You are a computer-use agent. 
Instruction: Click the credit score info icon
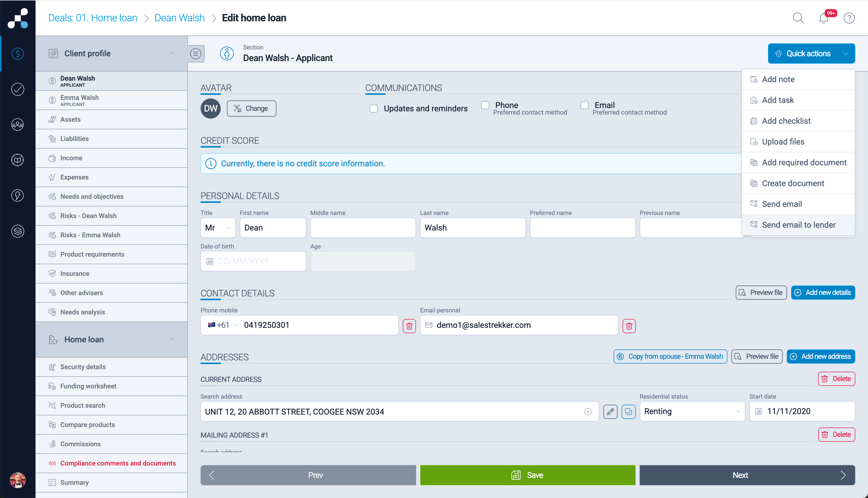coord(211,164)
